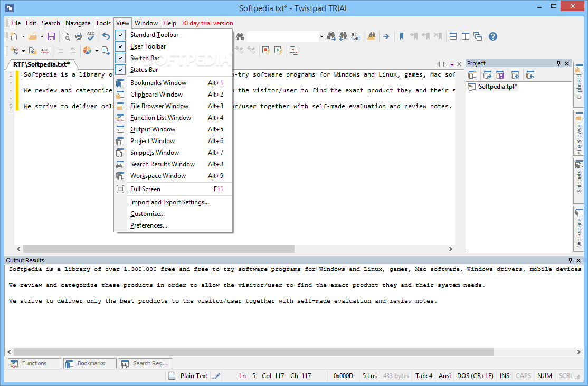Click the color wheel icon in user toolbar
Screen dimensions: 588x386
pos(88,51)
